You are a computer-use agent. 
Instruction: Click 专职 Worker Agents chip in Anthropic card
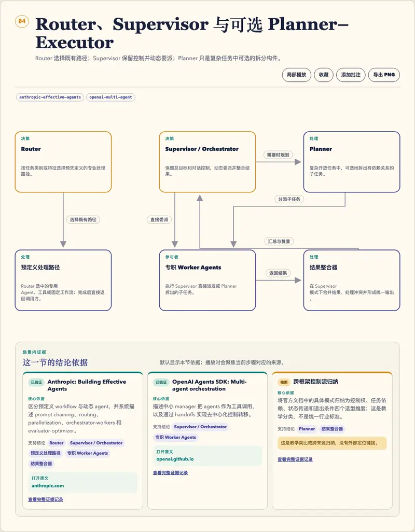pos(87,453)
